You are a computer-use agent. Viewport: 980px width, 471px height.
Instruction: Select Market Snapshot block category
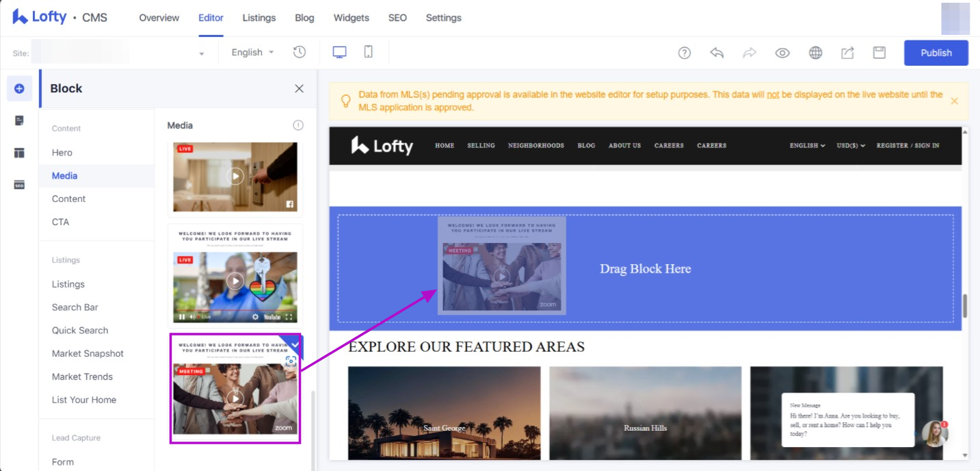coord(88,353)
